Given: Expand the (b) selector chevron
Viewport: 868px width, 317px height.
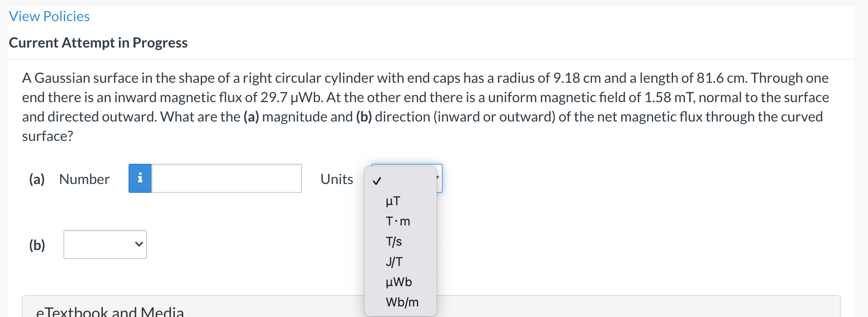Looking at the screenshot, I should [138, 244].
